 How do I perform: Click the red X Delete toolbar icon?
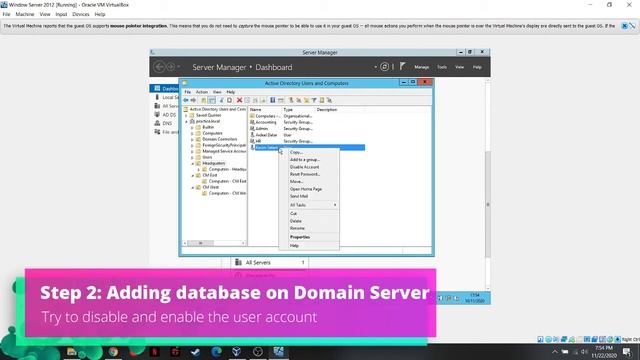[x=240, y=100]
